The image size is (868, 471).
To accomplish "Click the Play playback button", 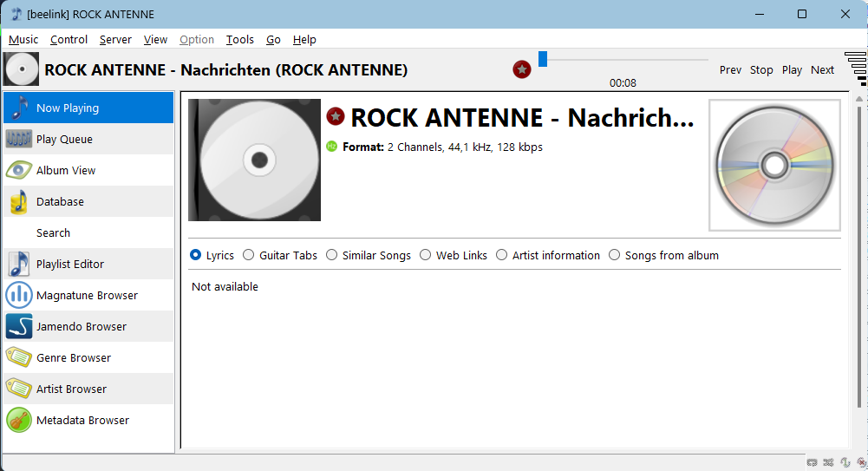I will (x=792, y=69).
